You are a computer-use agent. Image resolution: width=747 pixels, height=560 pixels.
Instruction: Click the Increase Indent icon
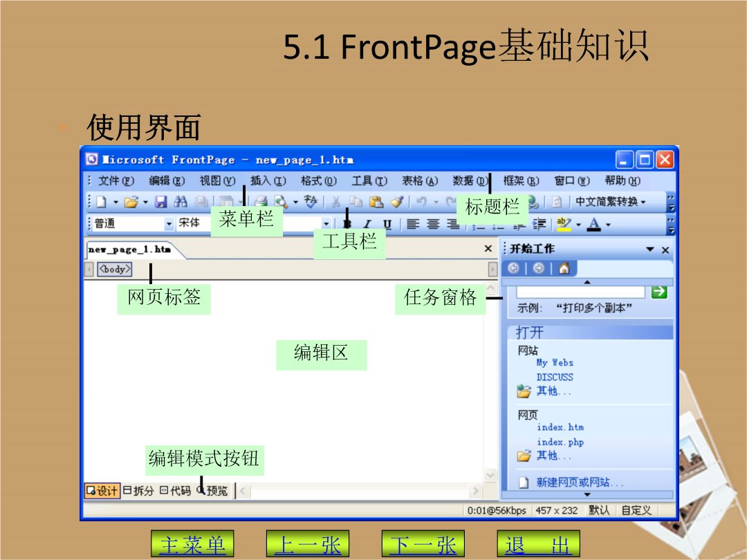point(539,224)
